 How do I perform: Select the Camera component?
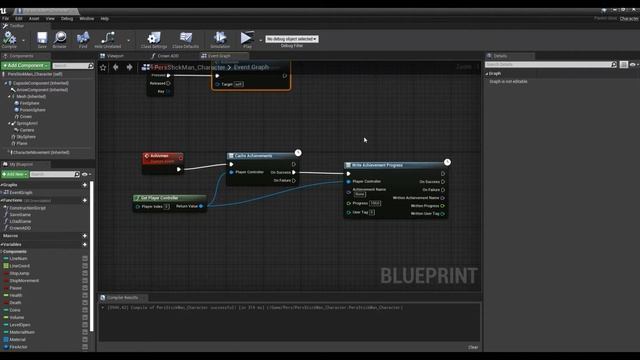(27, 130)
